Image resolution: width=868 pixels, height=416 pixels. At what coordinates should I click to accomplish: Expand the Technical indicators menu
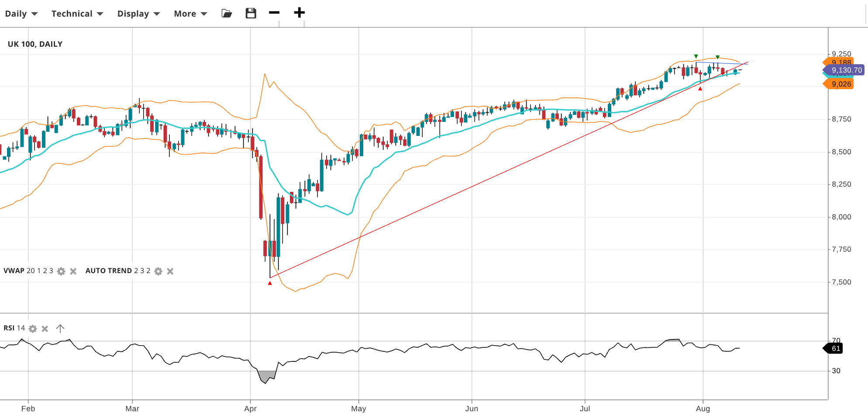77,14
